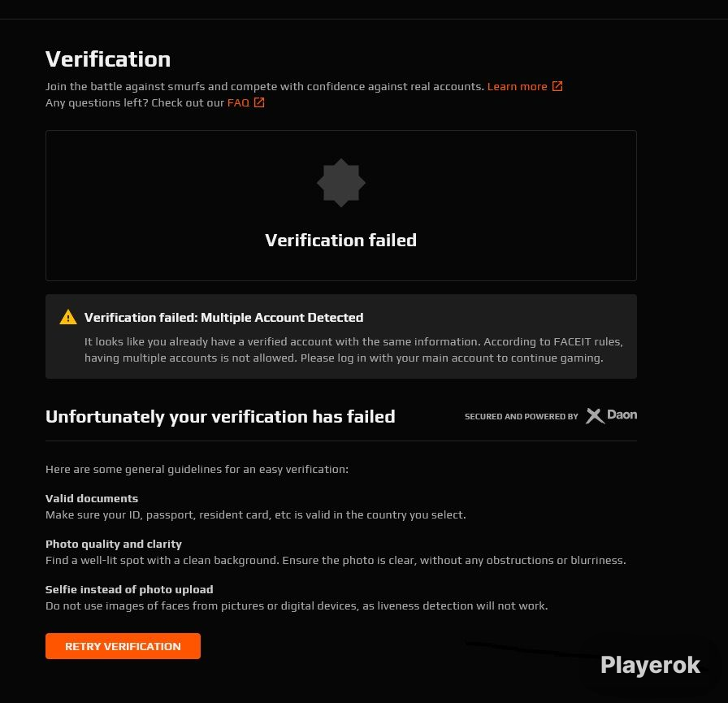Click the Playerok watermark logo
Screen dimensions: 728x703
[x=650, y=665]
